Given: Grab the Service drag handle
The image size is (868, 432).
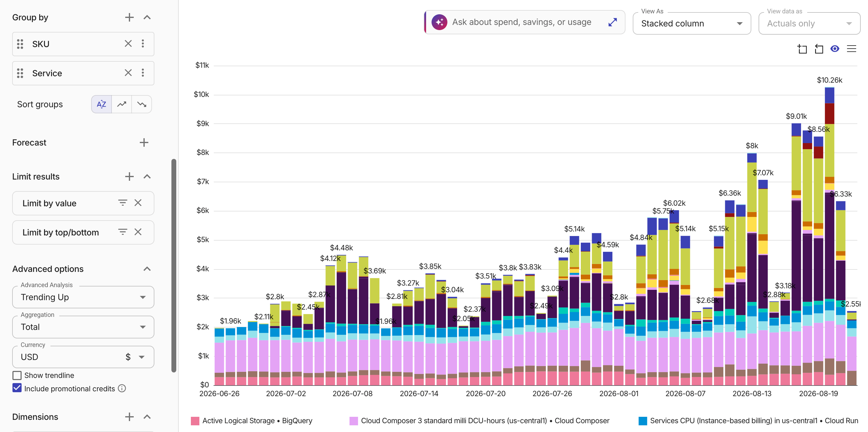Looking at the screenshot, I should (20, 73).
